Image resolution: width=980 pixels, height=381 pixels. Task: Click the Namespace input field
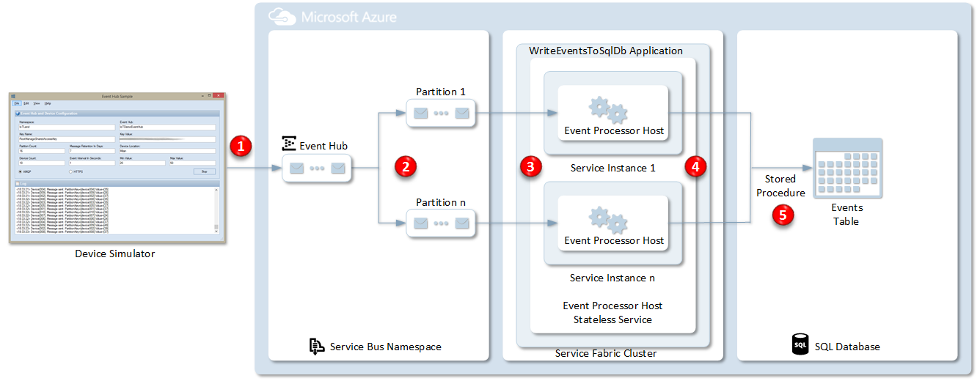coord(67,127)
